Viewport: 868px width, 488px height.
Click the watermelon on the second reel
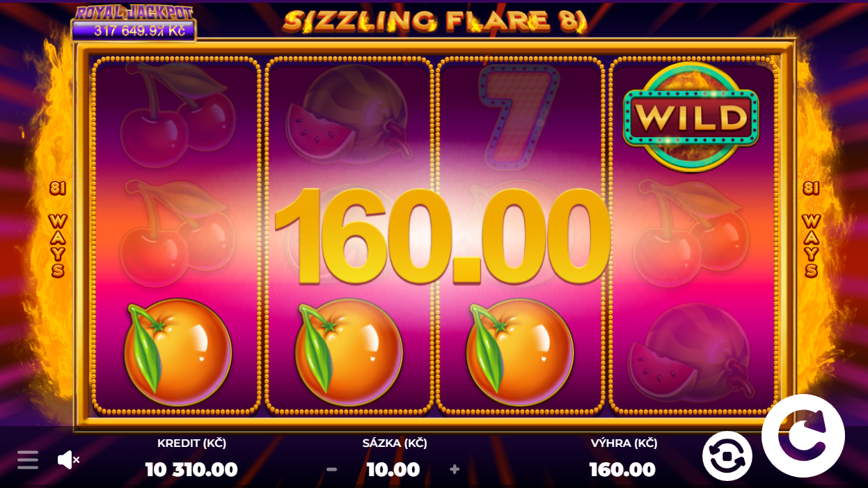[348, 116]
